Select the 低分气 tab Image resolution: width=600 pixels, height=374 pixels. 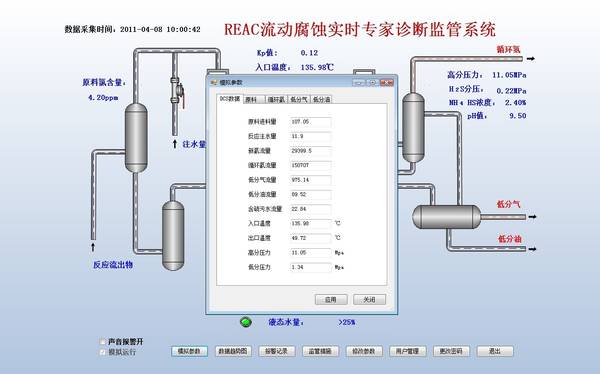point(299,100)
